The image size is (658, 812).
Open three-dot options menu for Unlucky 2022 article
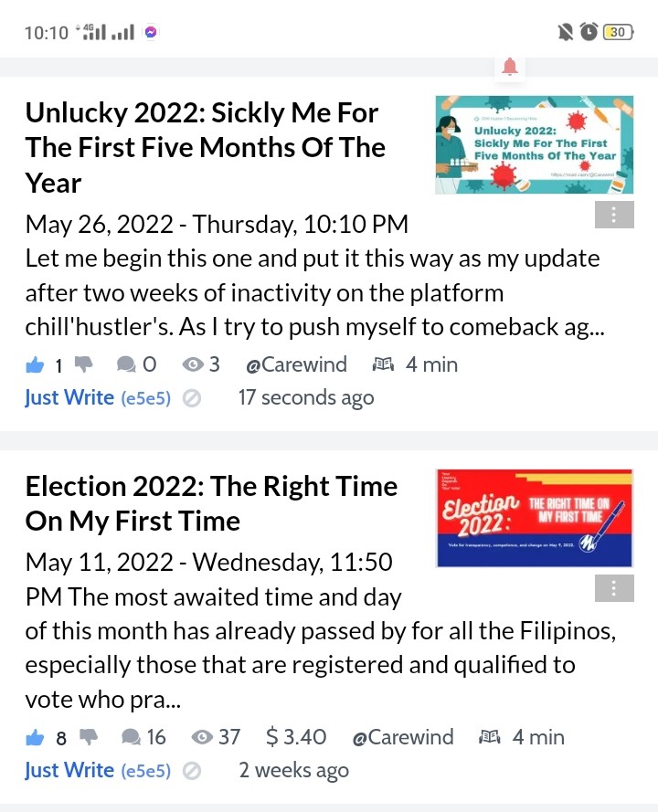[614, 215]
